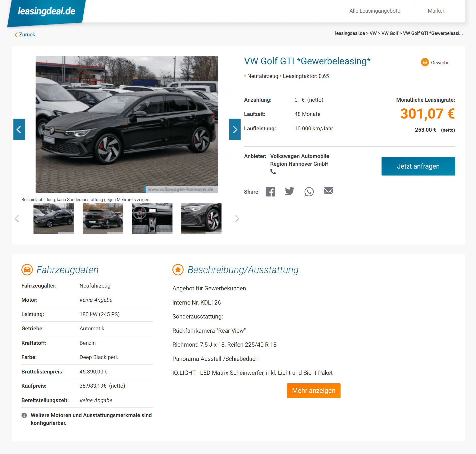The height and width of the screenshot is (454, 476).
Task: Share the listing on Facebook
Action: [x=270, y=192]
